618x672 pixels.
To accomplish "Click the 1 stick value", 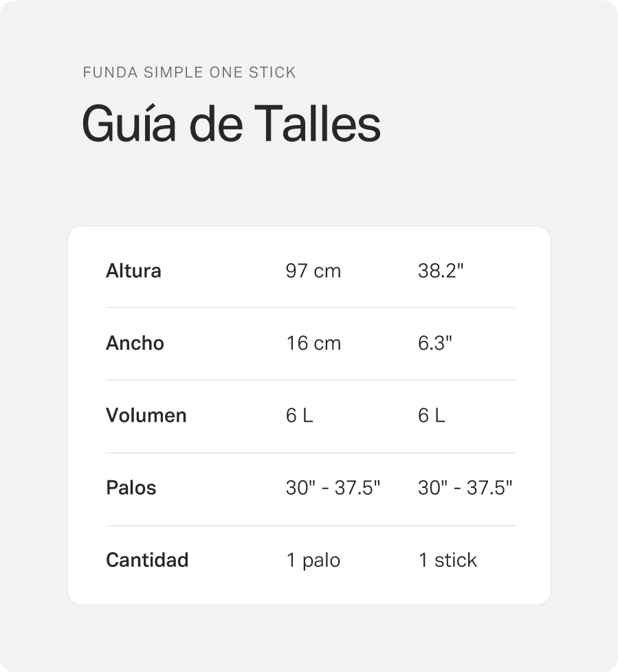I will (448, 560).
